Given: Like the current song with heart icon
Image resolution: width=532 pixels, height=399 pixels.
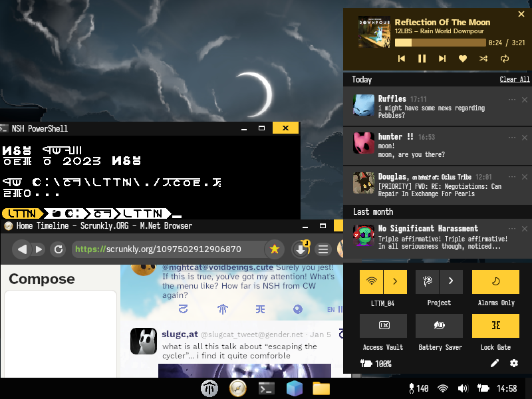Looking at the screenshot, I should pyautogui.click(x=463, y=59).
